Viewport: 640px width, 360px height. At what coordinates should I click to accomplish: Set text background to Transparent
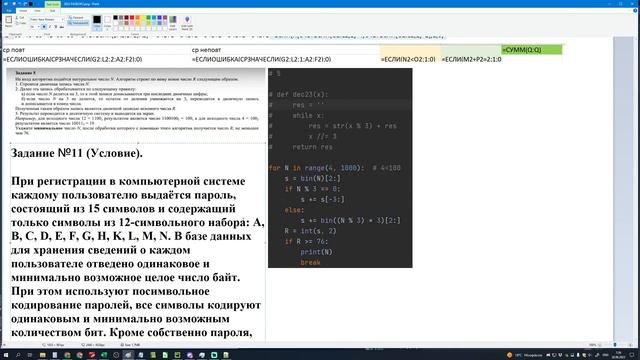[x=78, y=23]
